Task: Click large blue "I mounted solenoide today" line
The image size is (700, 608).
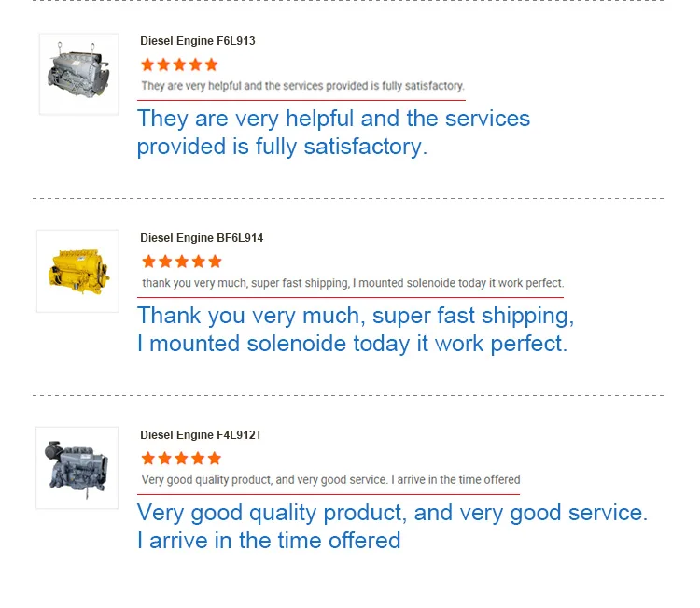Action: 352,344
